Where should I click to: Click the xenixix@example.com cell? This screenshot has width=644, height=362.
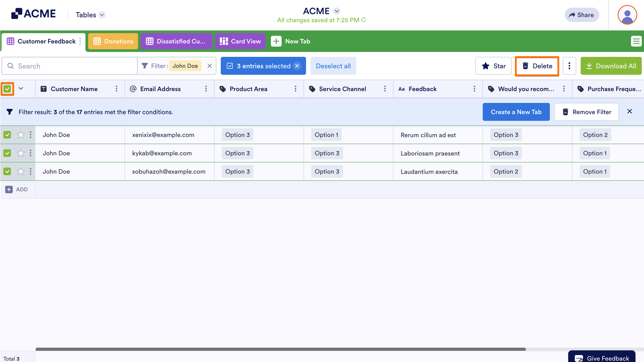tap(170, 135)
